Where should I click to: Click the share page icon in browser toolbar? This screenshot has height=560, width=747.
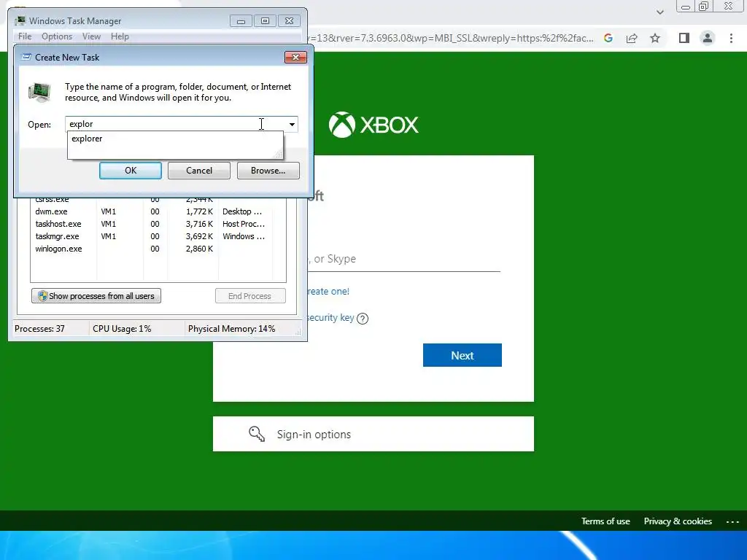click(x=632, y=38)
